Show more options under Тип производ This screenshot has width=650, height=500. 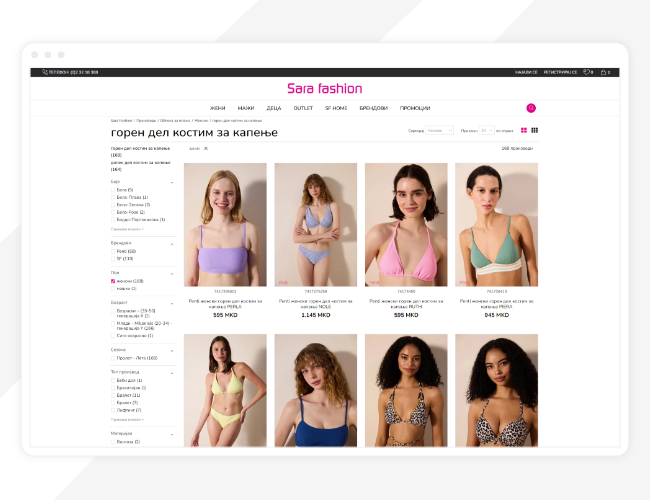[x=127, y=420]
